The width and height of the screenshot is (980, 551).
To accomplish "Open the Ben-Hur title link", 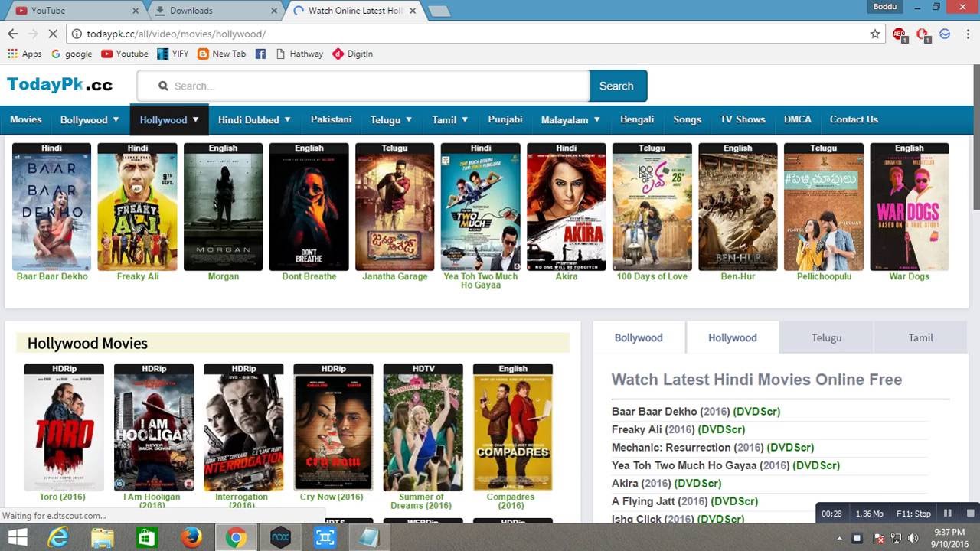I will coord(738,276).
